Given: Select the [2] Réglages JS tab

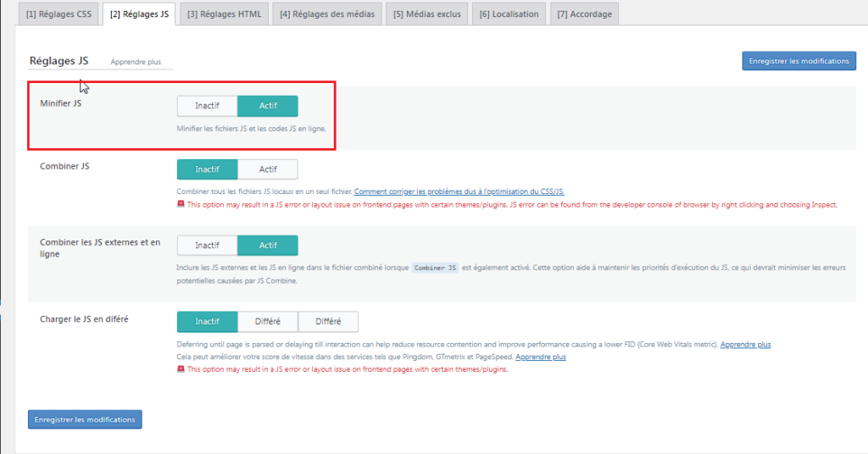Looking at the screenshot, I should pos(139,14).
